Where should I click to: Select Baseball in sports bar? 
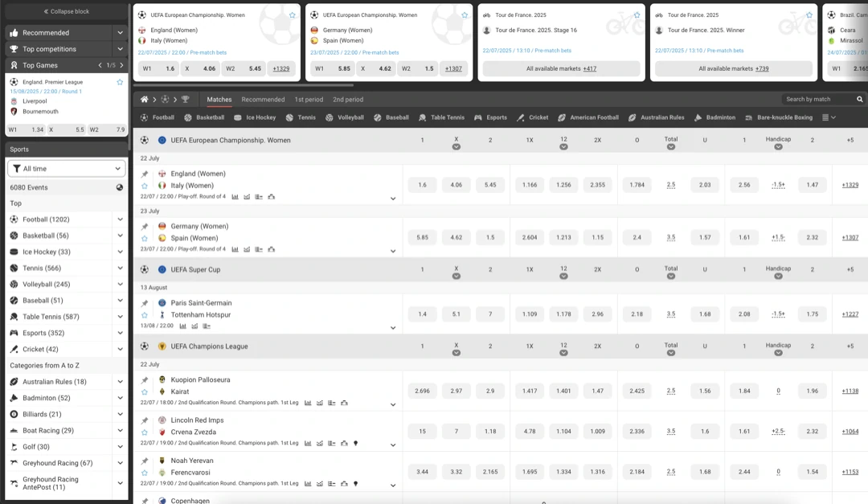(x=391, y=117)
